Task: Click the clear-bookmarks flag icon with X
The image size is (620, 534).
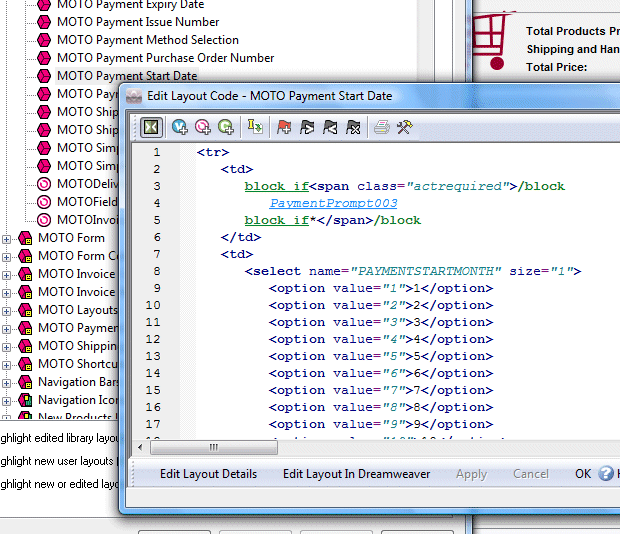Action: pyautogui.click(x=353, y=127)
